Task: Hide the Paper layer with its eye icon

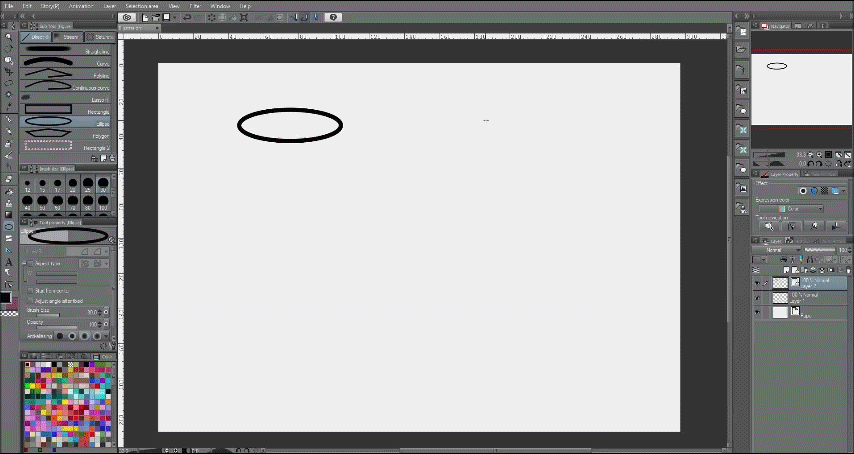Action: [x=757, y=312]
